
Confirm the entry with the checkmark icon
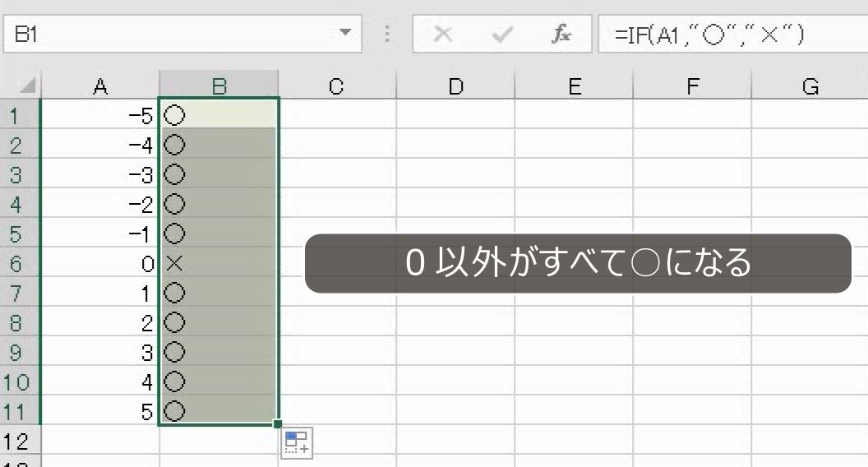point(502,35)
